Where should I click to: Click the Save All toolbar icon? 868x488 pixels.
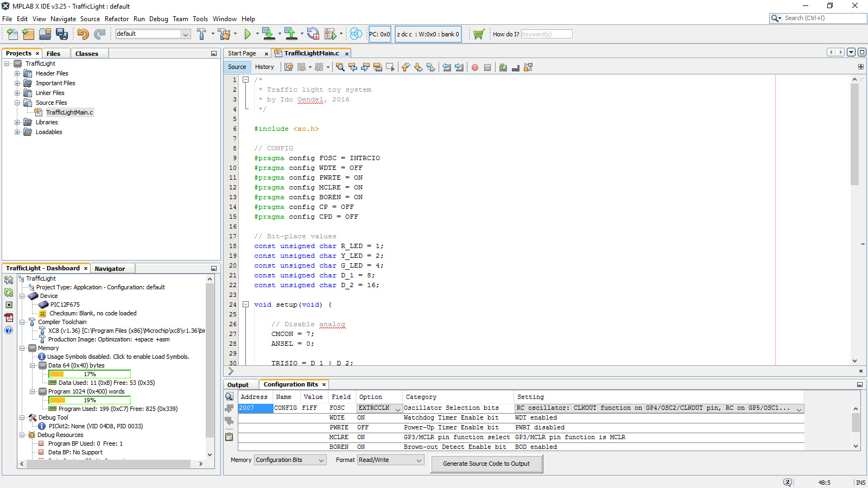(x=62, y=34)
